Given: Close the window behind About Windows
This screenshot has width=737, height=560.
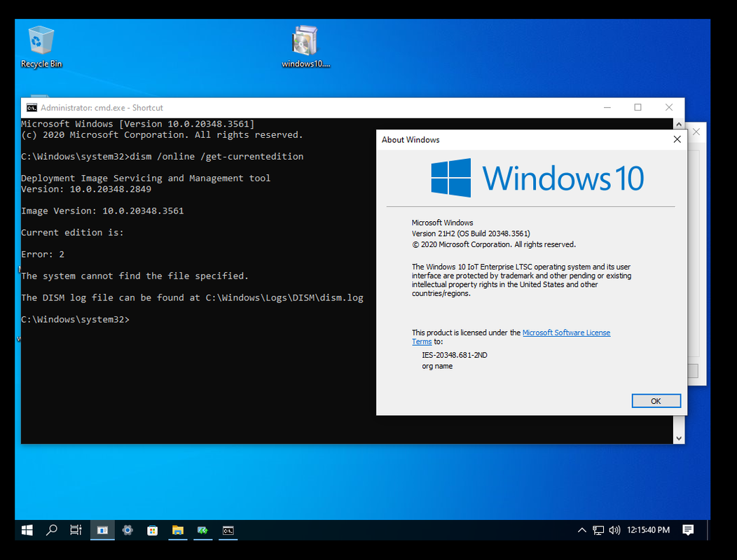Looking at the screenshot, I should tap(696, 132).
